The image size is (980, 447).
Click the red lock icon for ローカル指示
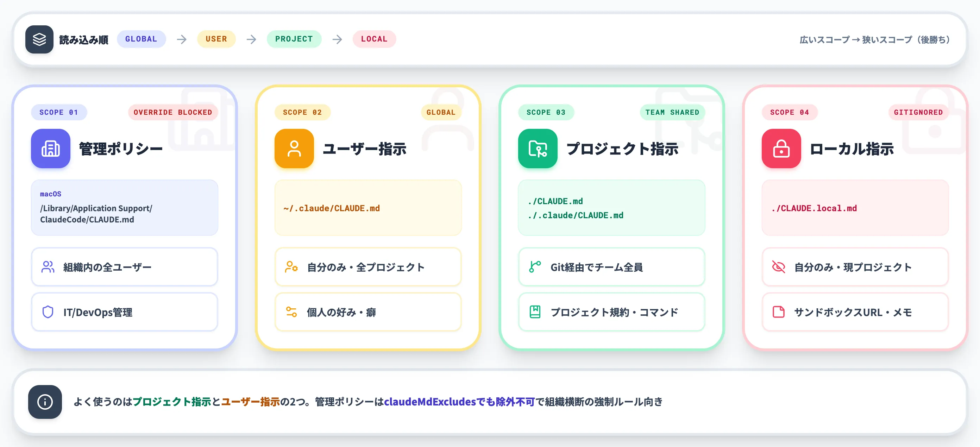[781, 149]
